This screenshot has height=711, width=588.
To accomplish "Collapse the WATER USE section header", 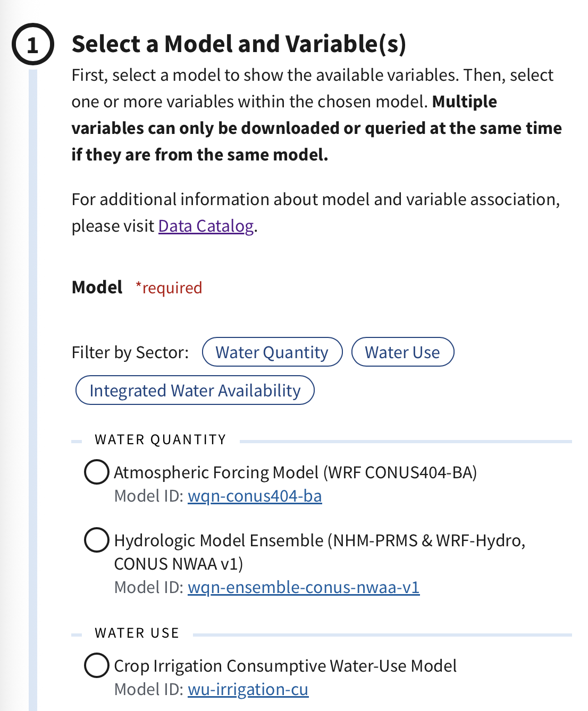I will coord(136,633).
